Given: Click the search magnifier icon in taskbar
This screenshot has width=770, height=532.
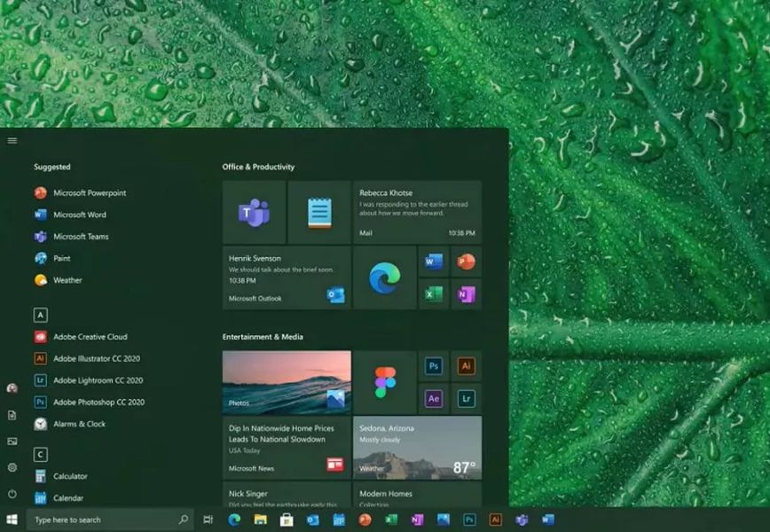Looking at the screenshot, I should 183,520.
